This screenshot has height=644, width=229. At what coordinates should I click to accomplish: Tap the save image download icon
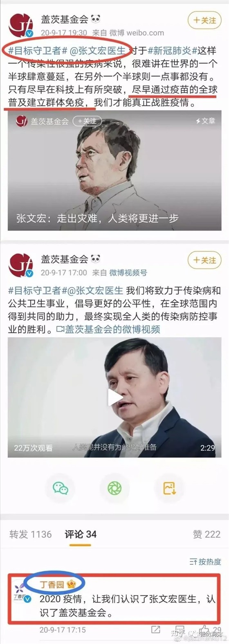(169, 488)
